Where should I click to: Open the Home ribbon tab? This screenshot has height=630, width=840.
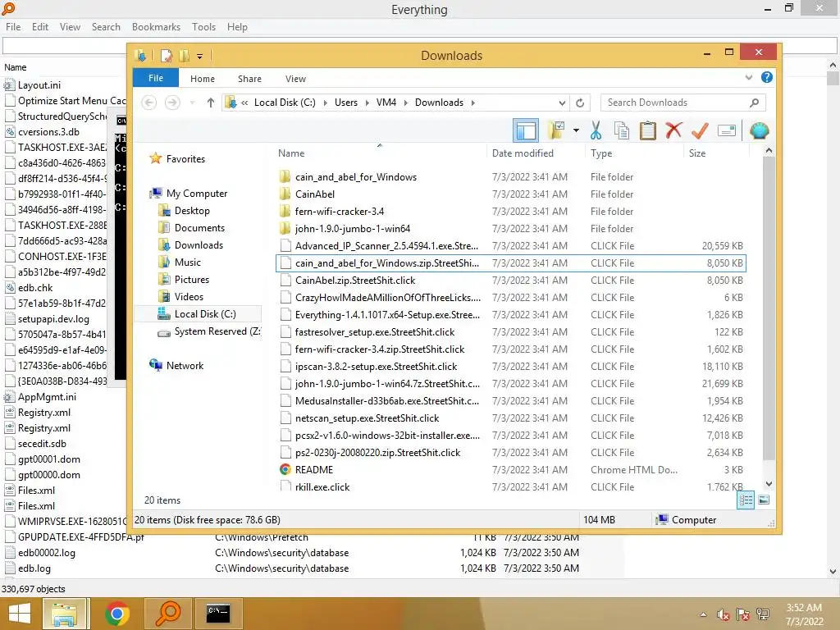[202, 79]
